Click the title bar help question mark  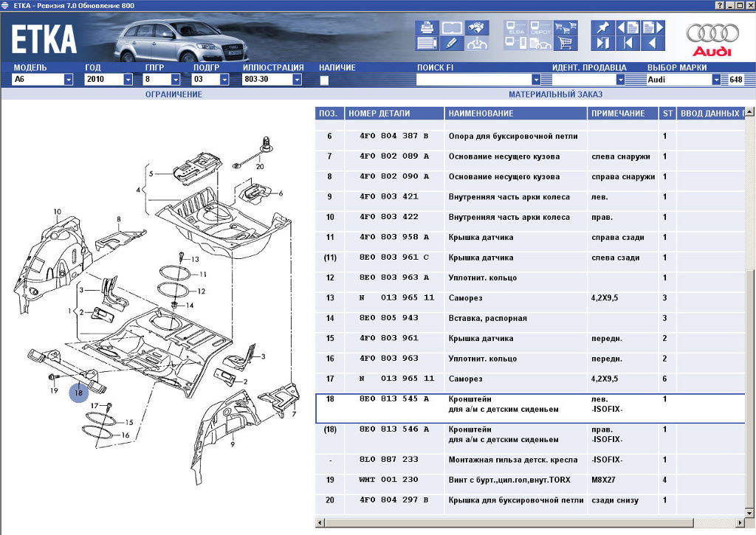coord(720,5)
